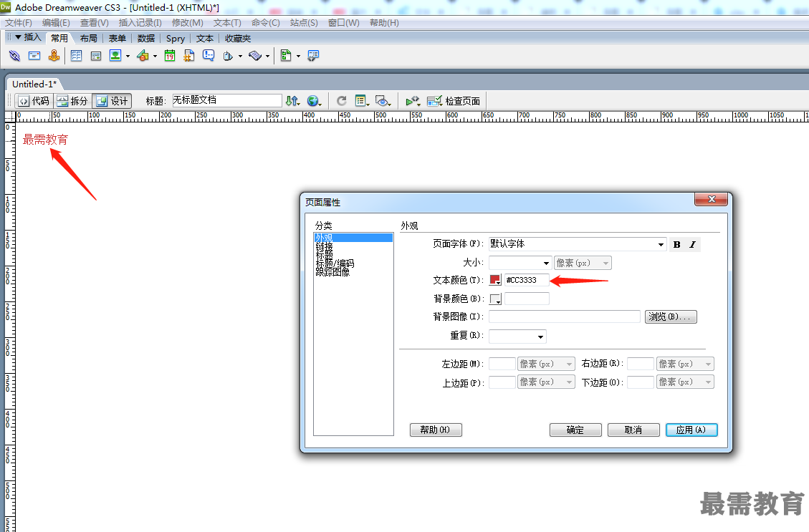
Task: Open the 文件 File menu
Action: [x=19, y=23]
